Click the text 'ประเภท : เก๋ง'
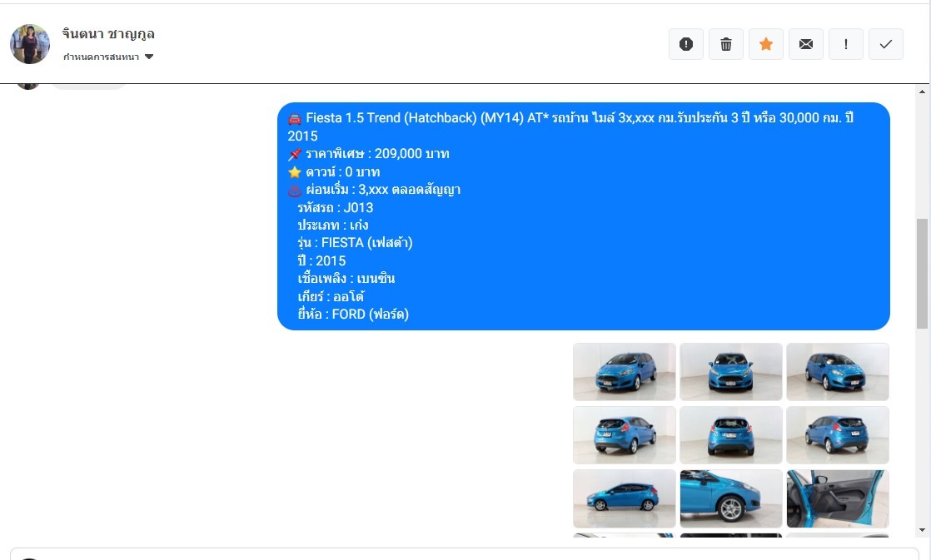Image resolution: width=931 pixels, height=560 pixels. click(333, 225)
